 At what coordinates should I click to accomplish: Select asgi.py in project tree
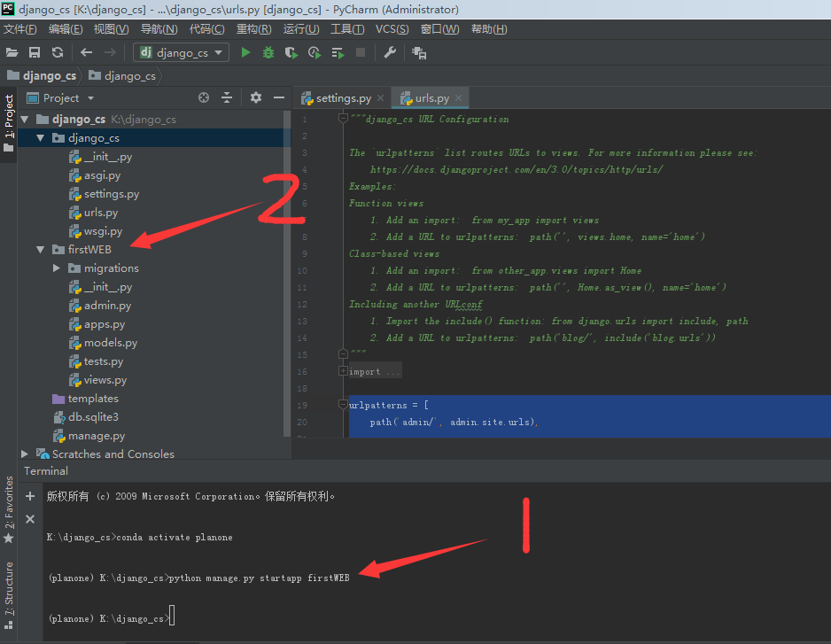click(102, 175)
